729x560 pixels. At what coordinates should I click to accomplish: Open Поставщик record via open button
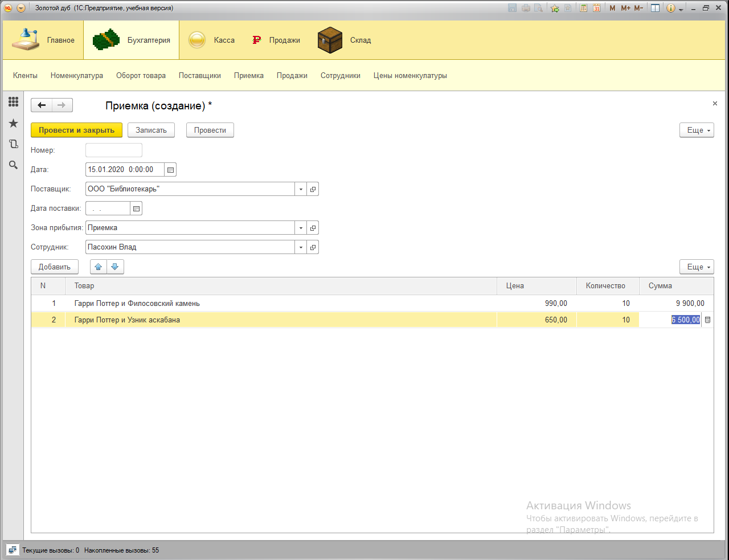point(313,189)
